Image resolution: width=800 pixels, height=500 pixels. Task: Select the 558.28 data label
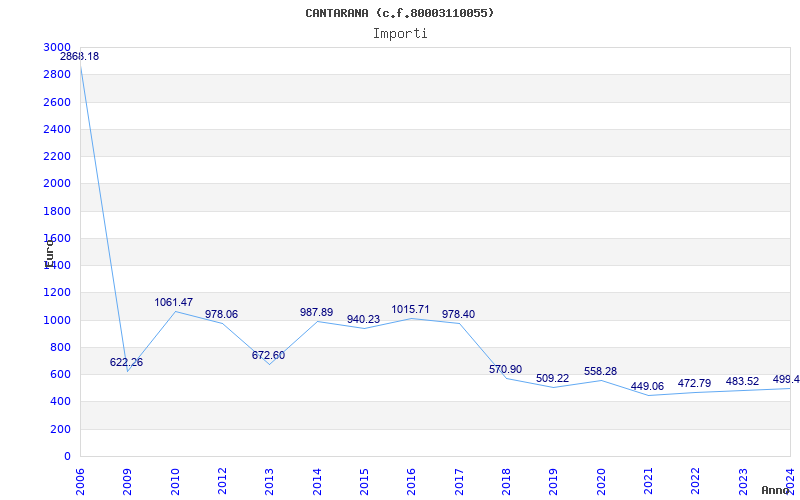[x=601, y=371]
